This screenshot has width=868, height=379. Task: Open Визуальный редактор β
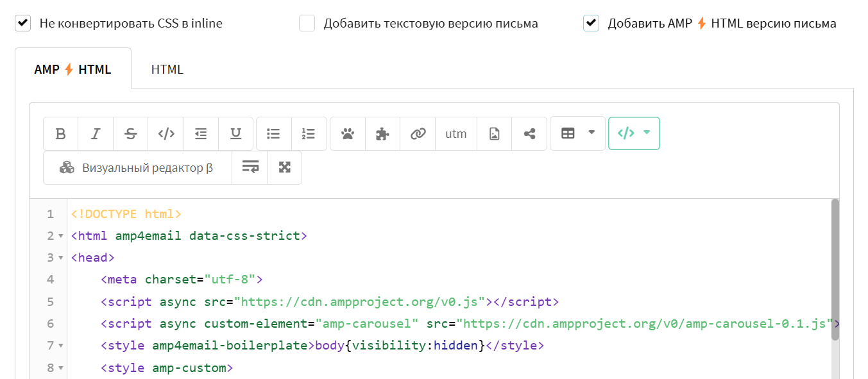[x=138, y=167]
